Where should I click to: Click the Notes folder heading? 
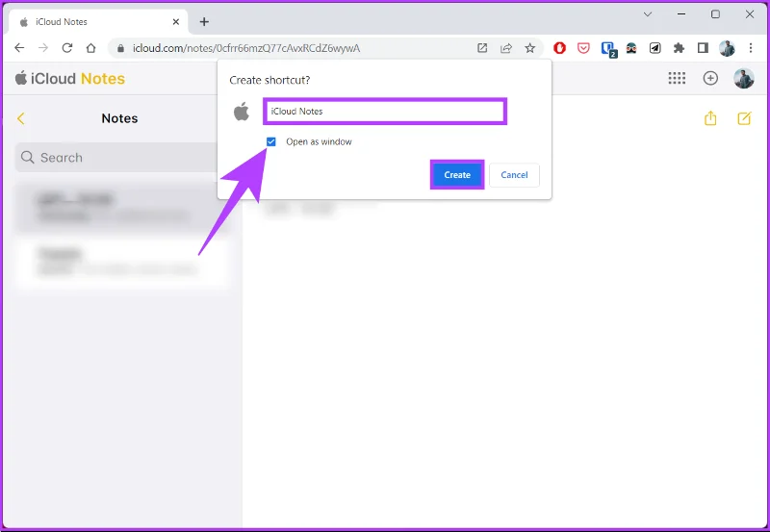119,118
